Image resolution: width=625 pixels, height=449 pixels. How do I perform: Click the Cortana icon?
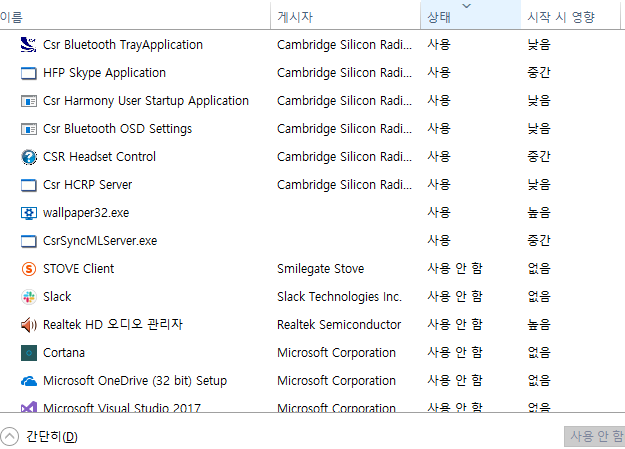click(x=29, y=353)
